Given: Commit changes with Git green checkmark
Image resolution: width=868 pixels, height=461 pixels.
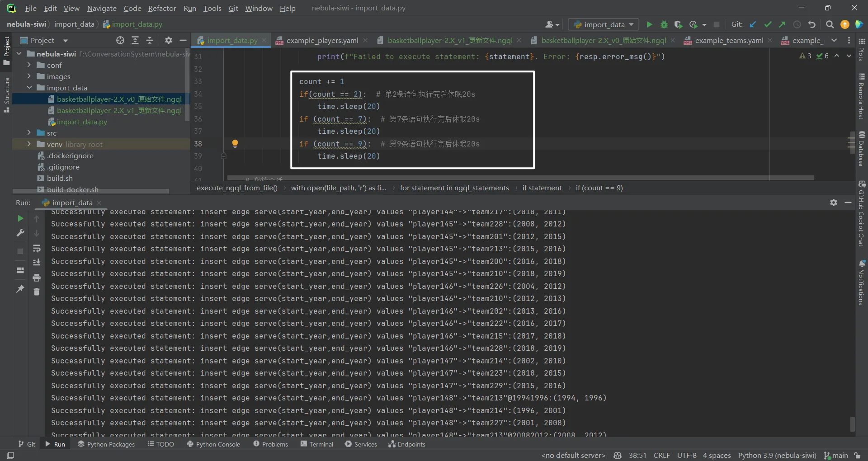Looking at the screenshot, I should tap(768, 24).
